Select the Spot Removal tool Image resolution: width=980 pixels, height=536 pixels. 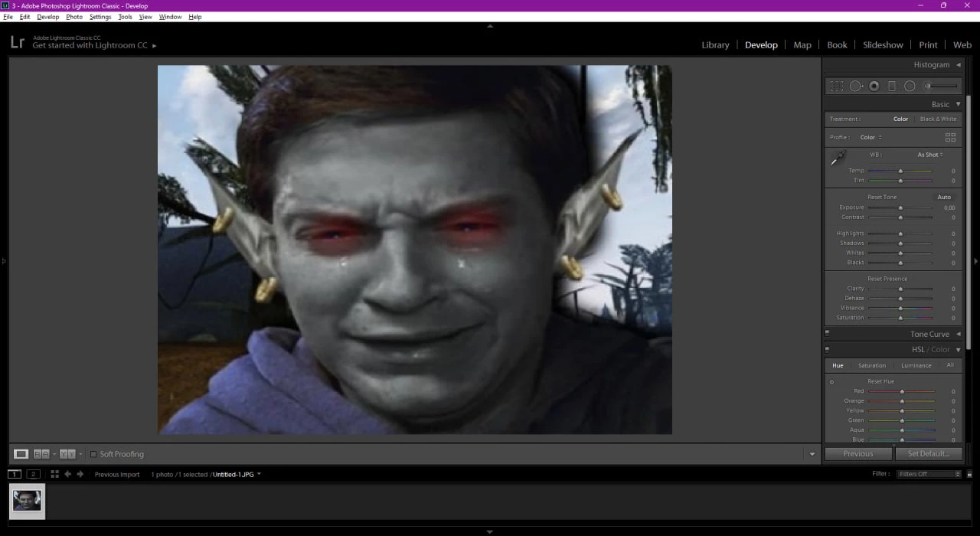click(856, 87)
